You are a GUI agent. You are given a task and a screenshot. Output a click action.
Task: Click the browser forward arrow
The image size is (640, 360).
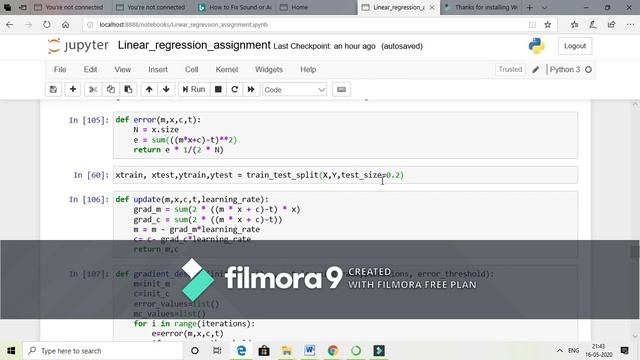28,24
